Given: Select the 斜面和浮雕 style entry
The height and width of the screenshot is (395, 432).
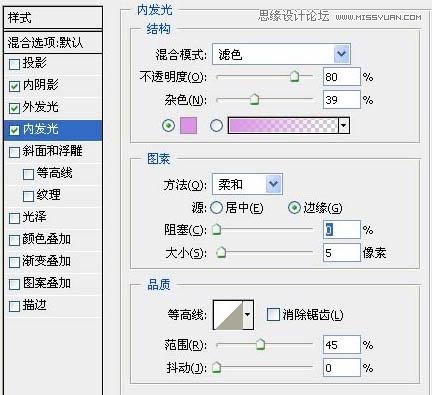Looking at the screenshot, I should 53,151.
